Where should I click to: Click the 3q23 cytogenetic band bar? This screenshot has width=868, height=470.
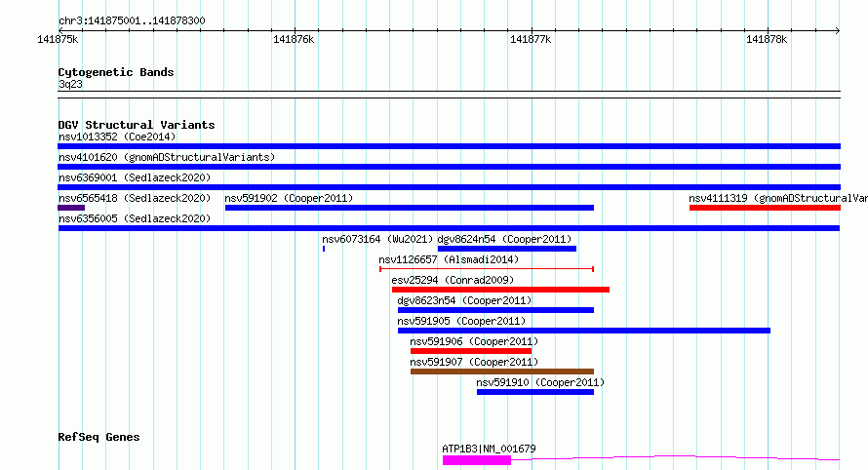click(x=449, y=95)
